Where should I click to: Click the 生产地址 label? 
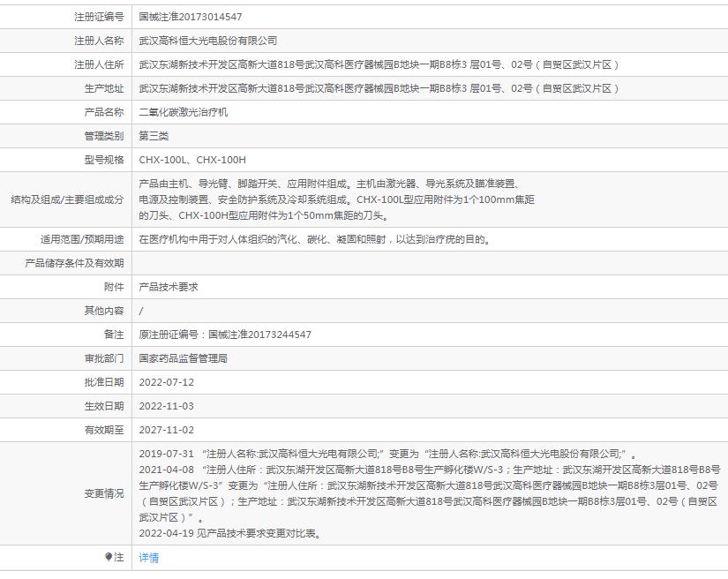(x=104, y=88)
